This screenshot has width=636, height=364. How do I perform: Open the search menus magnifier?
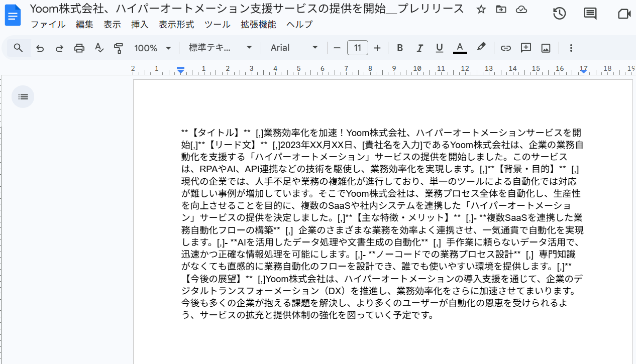coord(18,48)
